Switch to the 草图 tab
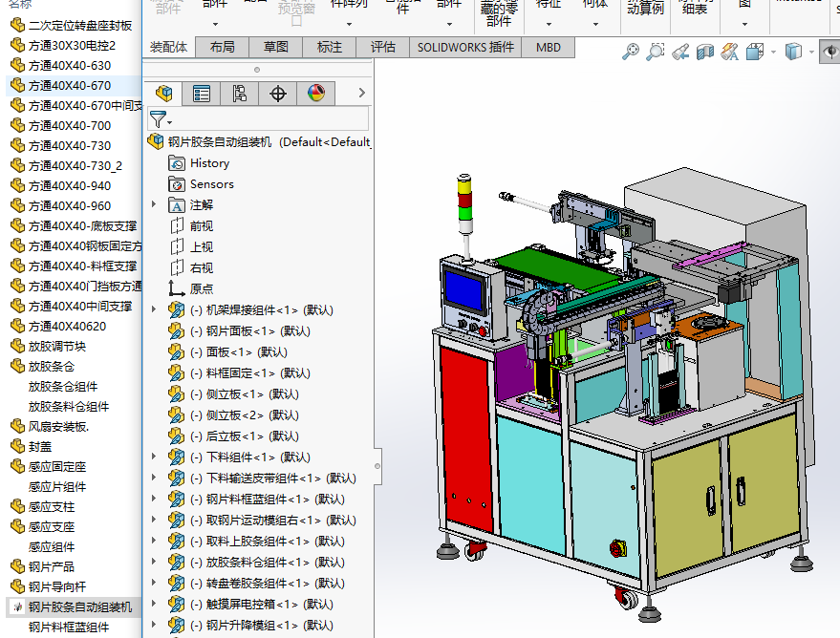The width and height of the screenshot is (840, 638). [x=276, y=47]
